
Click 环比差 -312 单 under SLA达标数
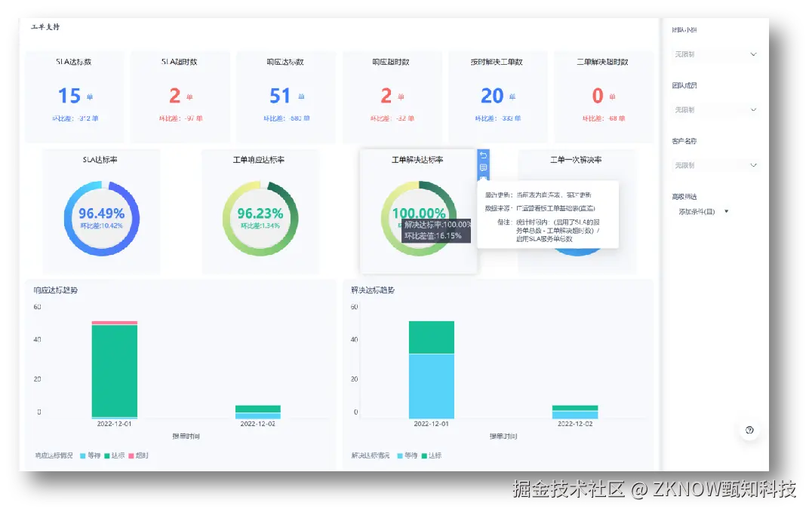pos(75,118)
